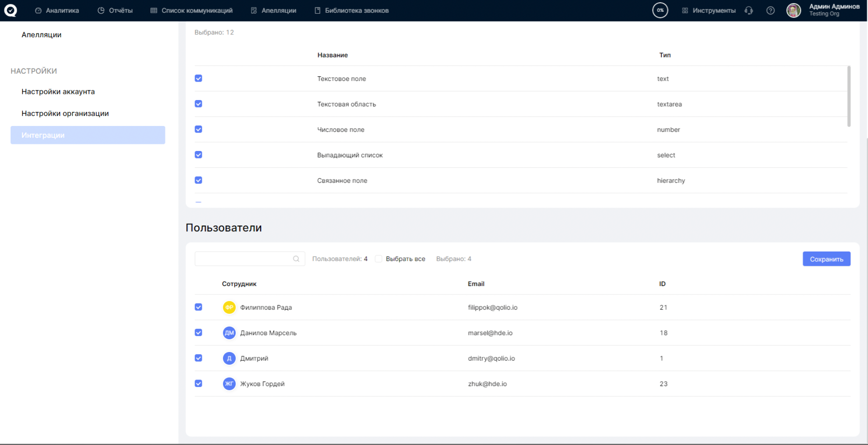
Task: Open the headset support icon
Action: point(749,11)
